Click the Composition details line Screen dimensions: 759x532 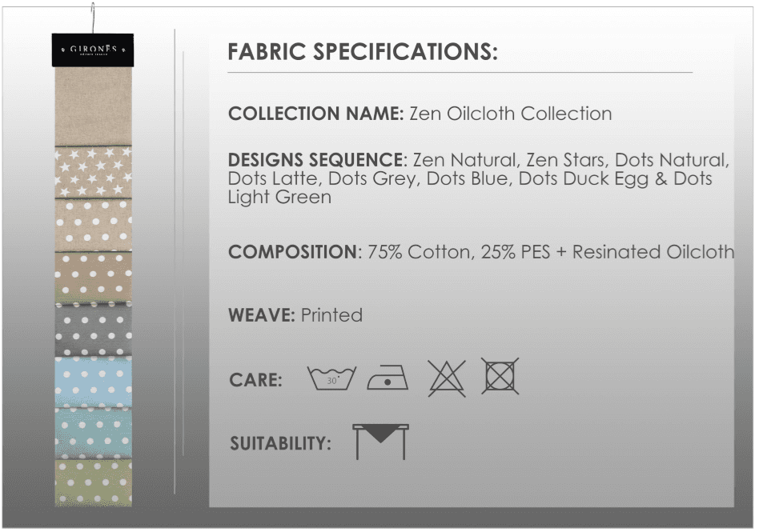(x=480, y=252)
